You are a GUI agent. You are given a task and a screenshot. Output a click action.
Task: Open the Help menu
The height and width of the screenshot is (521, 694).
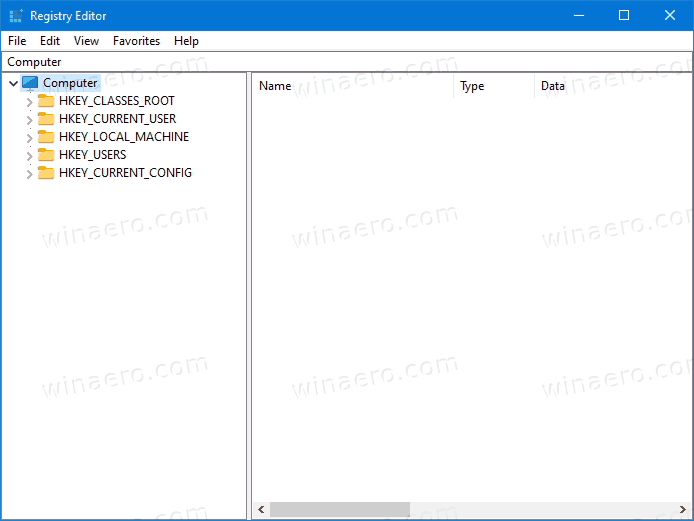[x=186, y=41]
